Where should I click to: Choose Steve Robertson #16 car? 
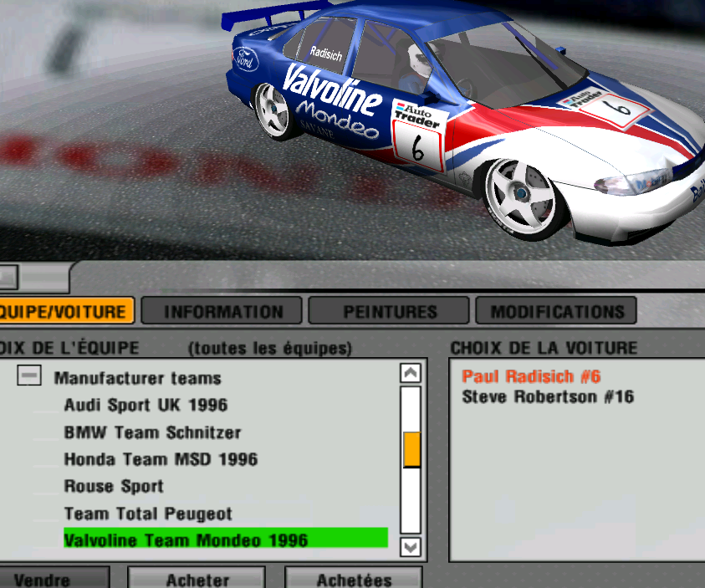(x=548, y=396)
